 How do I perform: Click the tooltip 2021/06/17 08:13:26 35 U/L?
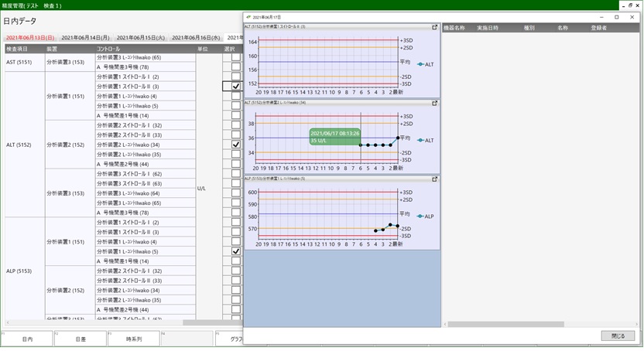[334, 137]
